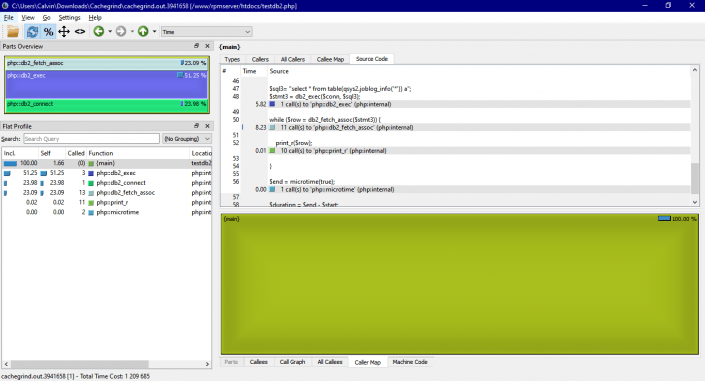The width and height of the screenshot is (705, 381).
Task: Click the {main} block in Caller Map
Action: click(460, 284)
